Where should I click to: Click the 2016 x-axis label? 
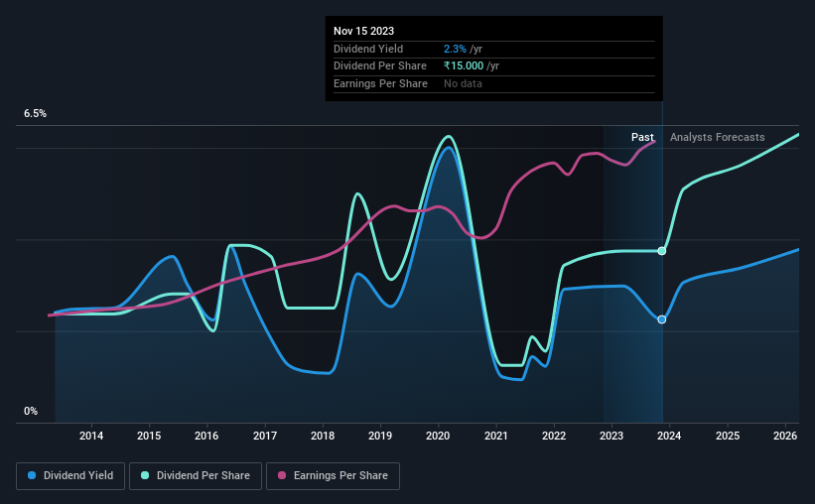[206, 436]
